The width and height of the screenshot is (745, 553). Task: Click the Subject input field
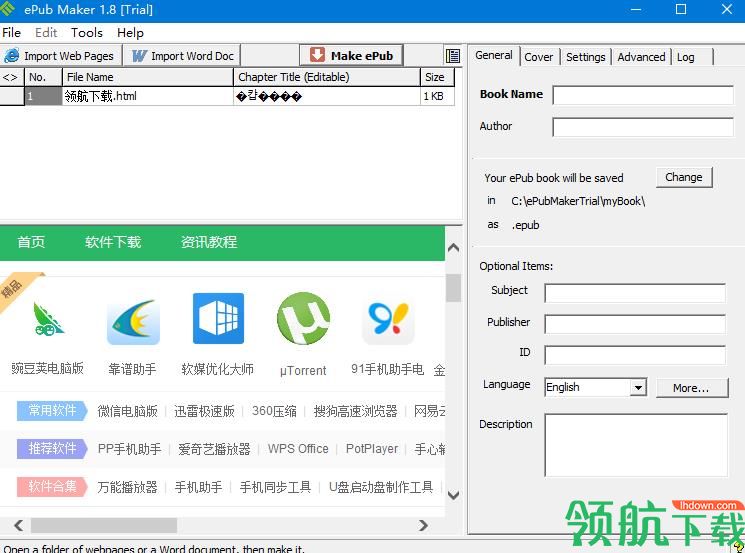tap(635, 293)
